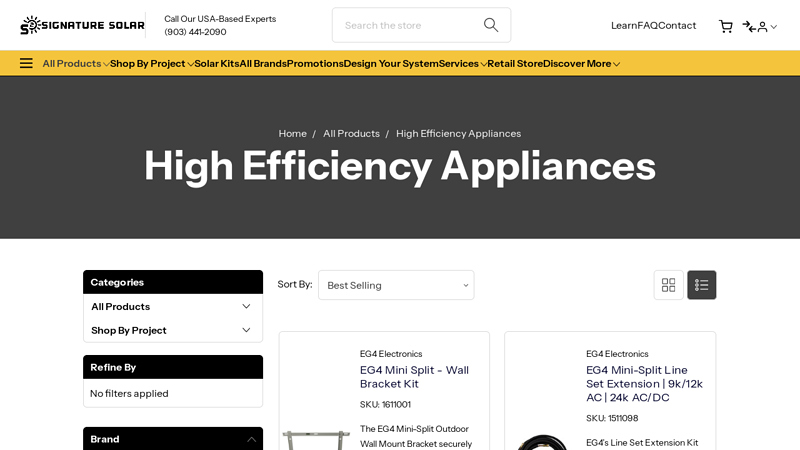Open Discover More nav menu
Viewport: 800px width, 450px height.
581,64
